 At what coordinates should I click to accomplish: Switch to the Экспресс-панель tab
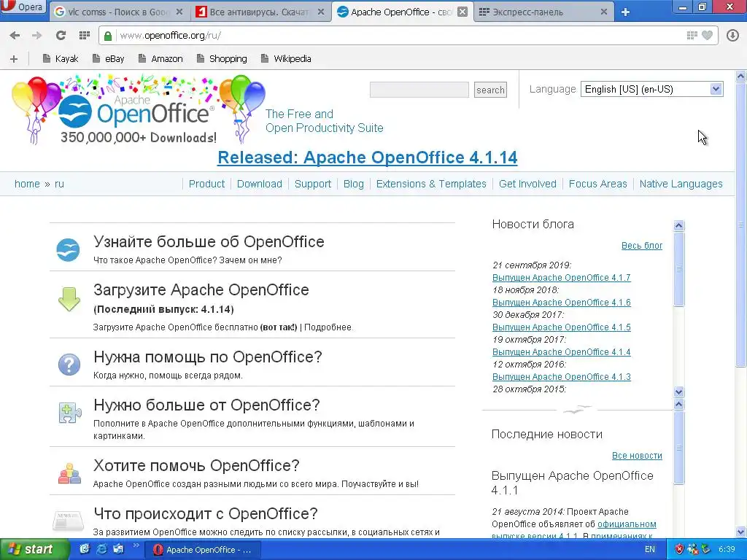click(x=538, y=12)
